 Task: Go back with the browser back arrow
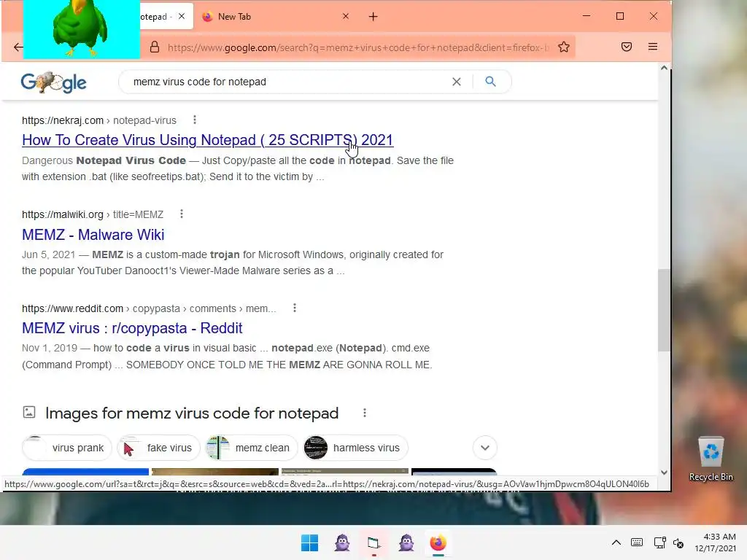pos(18,47)
